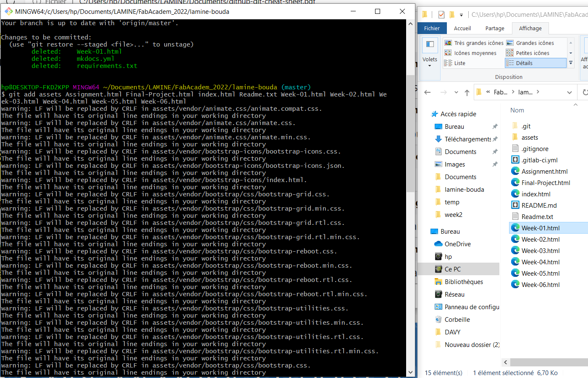The image size is (588, 378).
Task: Click the left arrow of Explorer's horizontal scrollbar
Action: click(506, 362)
